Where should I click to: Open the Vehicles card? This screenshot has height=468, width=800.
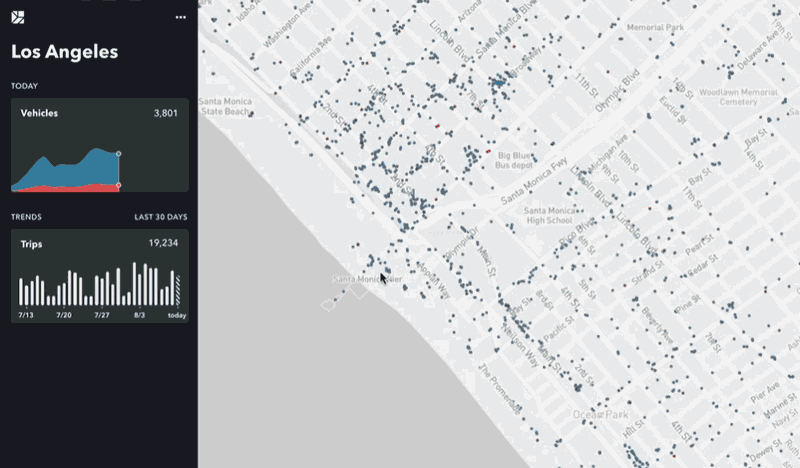click(100, 145)
